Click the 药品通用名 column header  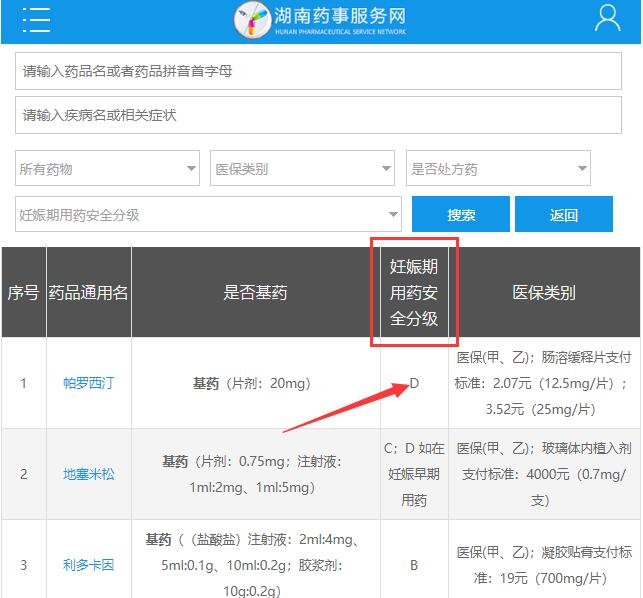coord(89,292)
